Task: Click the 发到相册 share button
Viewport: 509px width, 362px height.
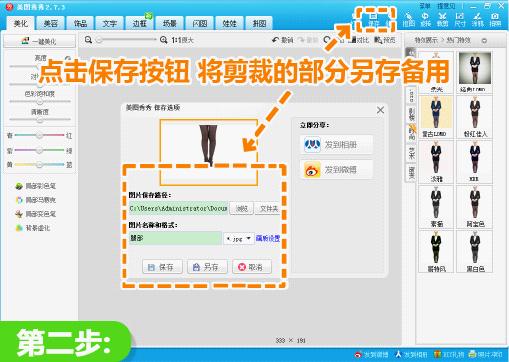Action: click(336, 145)
